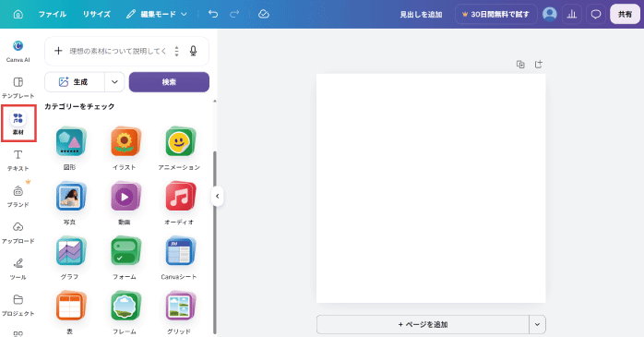Click the 共有 share button
This screenshot has width=644, height=337.
pyautogui.click(x=625, y=15)
